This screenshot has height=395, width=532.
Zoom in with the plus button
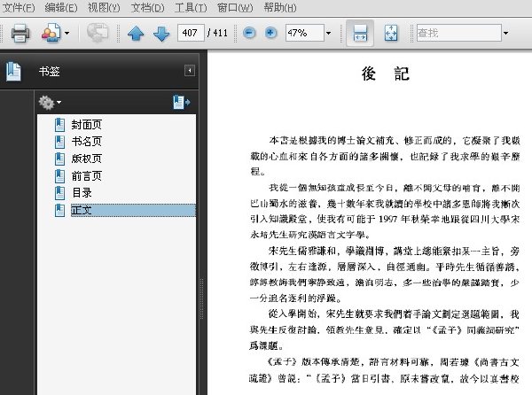270,33
